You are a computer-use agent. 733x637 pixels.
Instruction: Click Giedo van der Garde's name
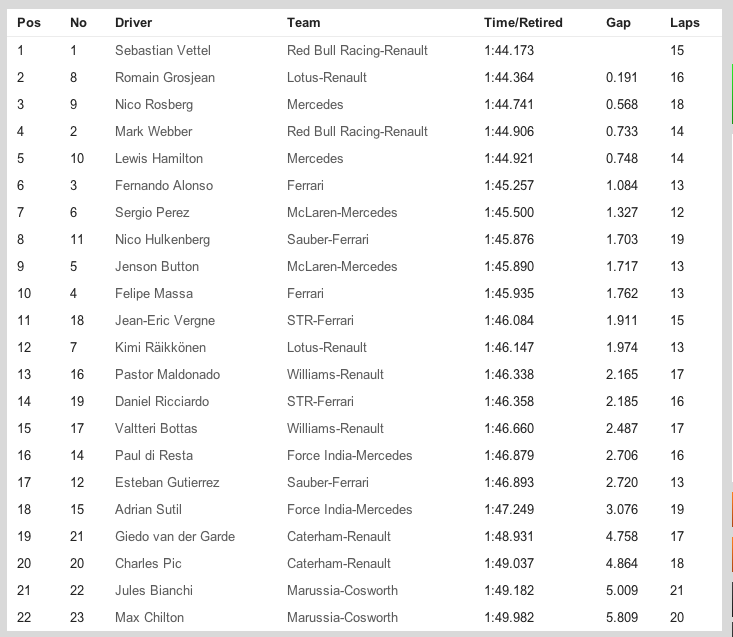175,536
